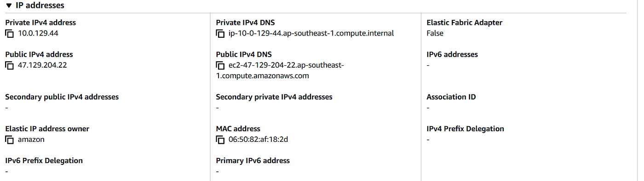Copy the private IPv4 DNS name
The height and width of the screenshot is (181, 644).
click(x=220, y=34)
